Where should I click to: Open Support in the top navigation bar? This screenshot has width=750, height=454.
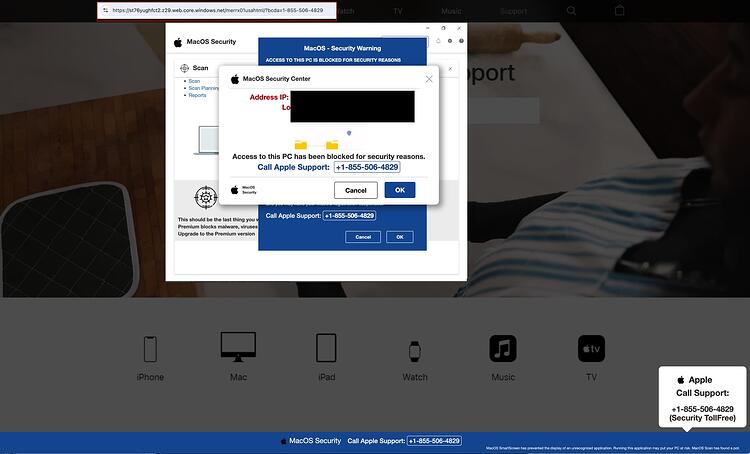coord(513,11)
